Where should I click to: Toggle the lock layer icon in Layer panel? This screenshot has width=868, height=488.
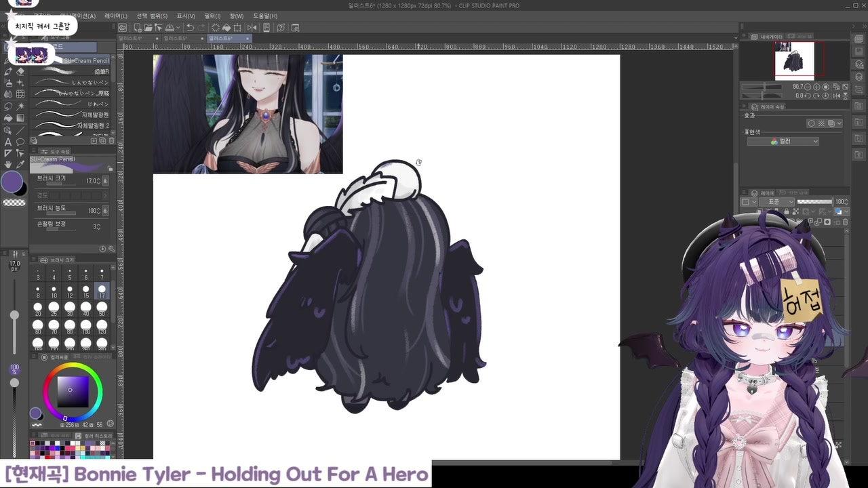point(787,211)
